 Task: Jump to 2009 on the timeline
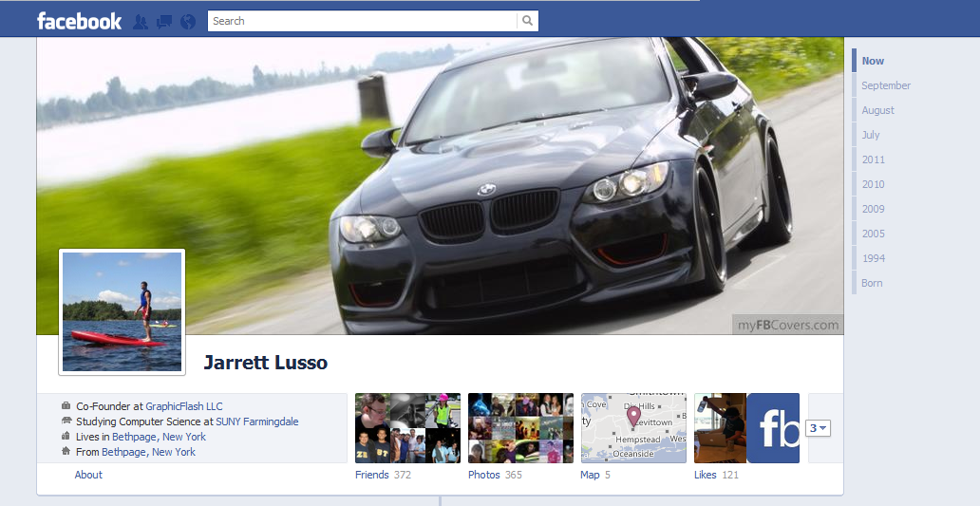point(873,209)
